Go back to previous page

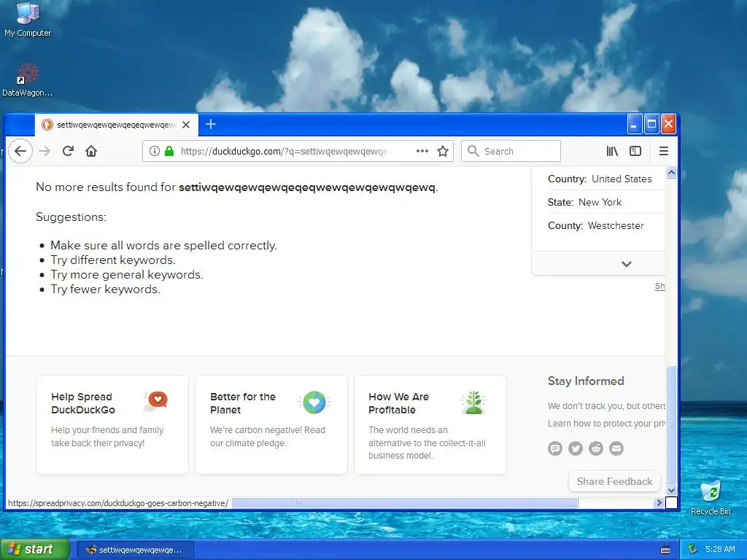tap(20, 152)
